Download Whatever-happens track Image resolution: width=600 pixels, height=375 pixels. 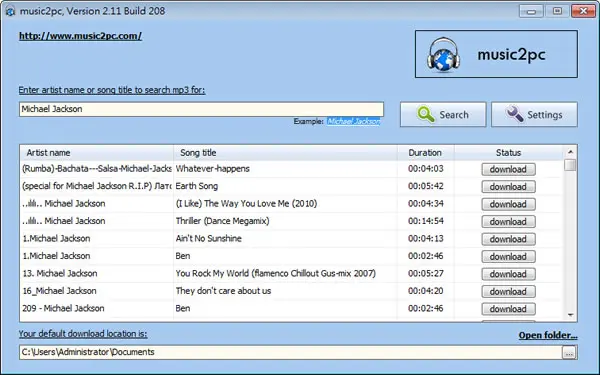(508, 170)
